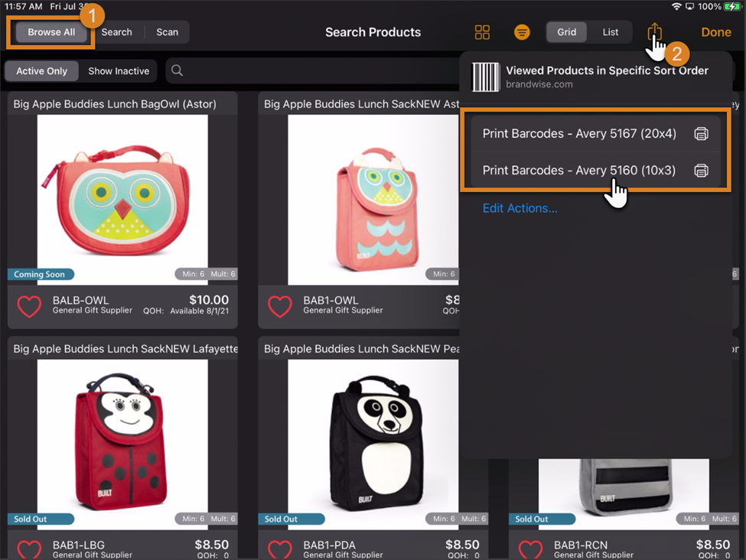The height and width of the screenshot is (560, 746).
Task: Select the Browse All tab
Action: [51, 32]
